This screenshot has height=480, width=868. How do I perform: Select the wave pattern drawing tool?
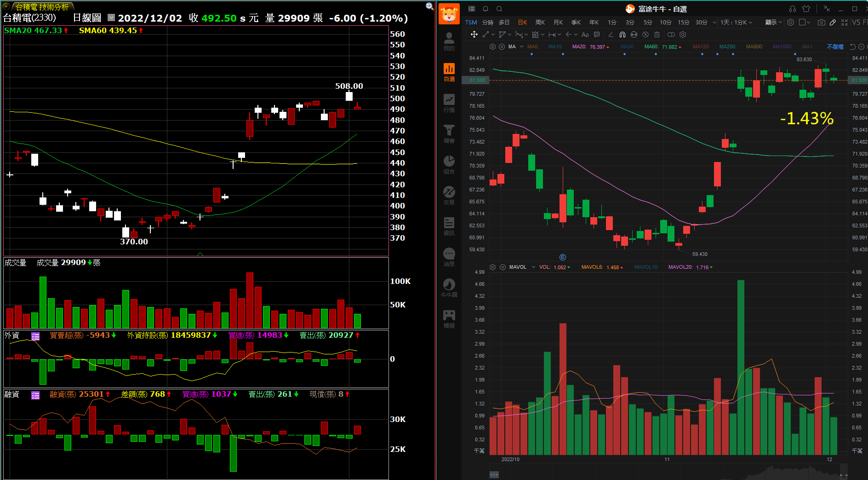tap(519, 35)
